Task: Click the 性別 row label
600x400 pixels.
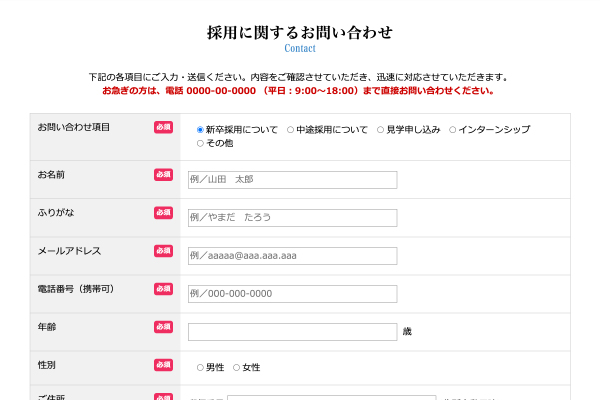Action: pos(46,365)
